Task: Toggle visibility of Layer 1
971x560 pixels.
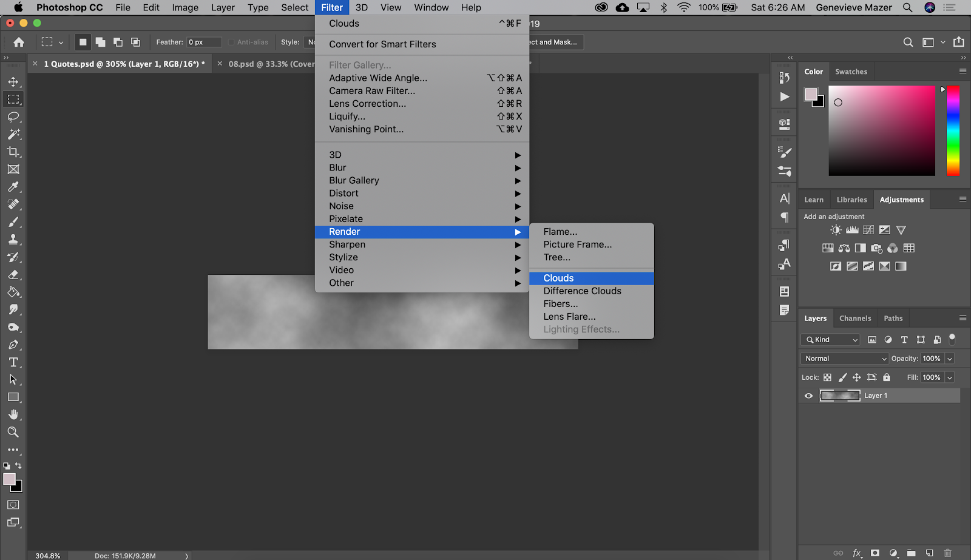Action: click(x=808, y=396)
